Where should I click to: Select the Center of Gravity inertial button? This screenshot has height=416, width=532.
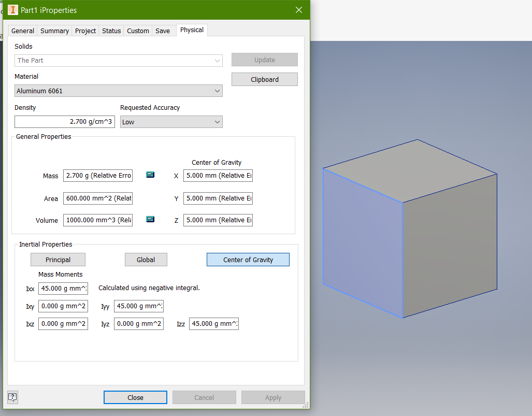click(248, 260)
